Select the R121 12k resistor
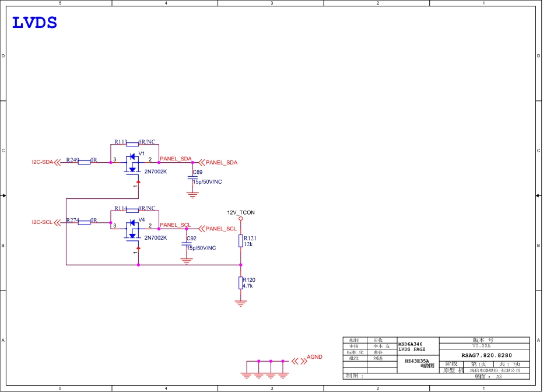The height and width of the screenshot is (392, 554). coord(240,241)
